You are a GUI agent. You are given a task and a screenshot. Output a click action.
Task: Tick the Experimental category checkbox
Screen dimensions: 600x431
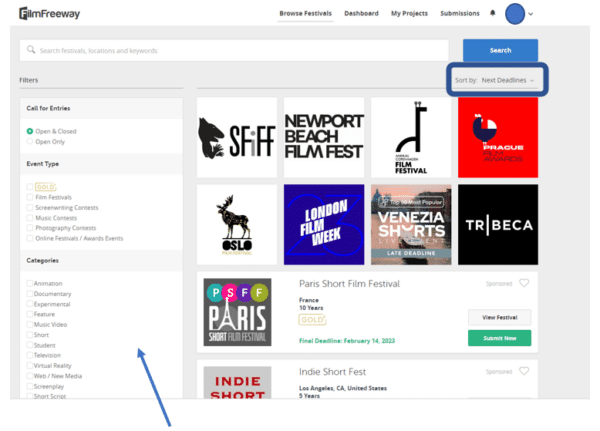coord(29,304)
